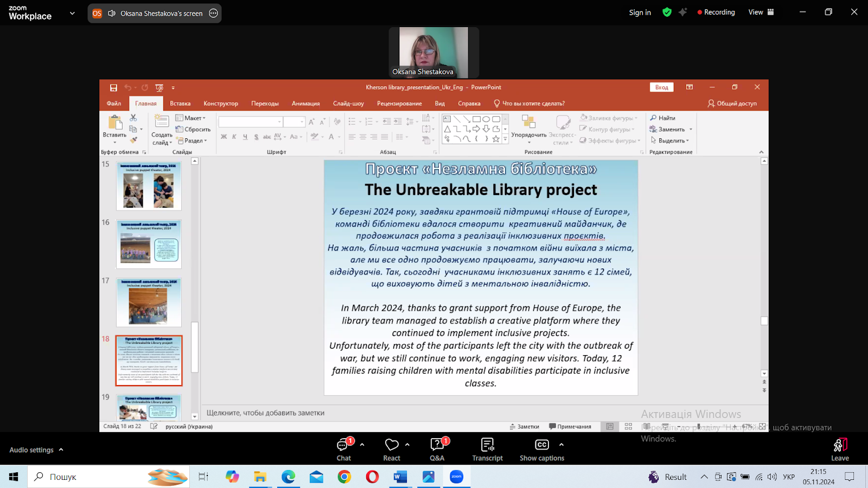Open the React emoji menu
This screenshot has width=868, height=488.
tap(392, 450)
